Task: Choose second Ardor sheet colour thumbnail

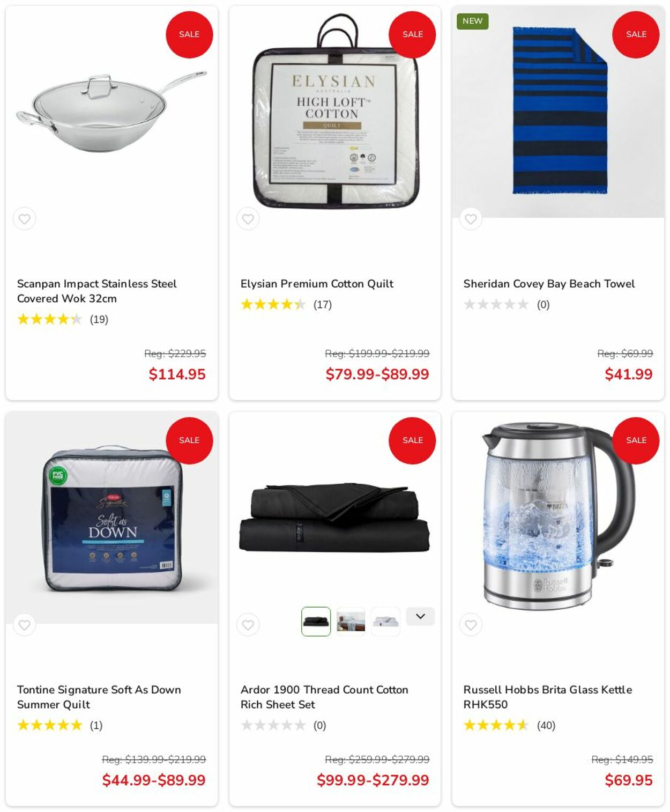Action: coord(351,622)
